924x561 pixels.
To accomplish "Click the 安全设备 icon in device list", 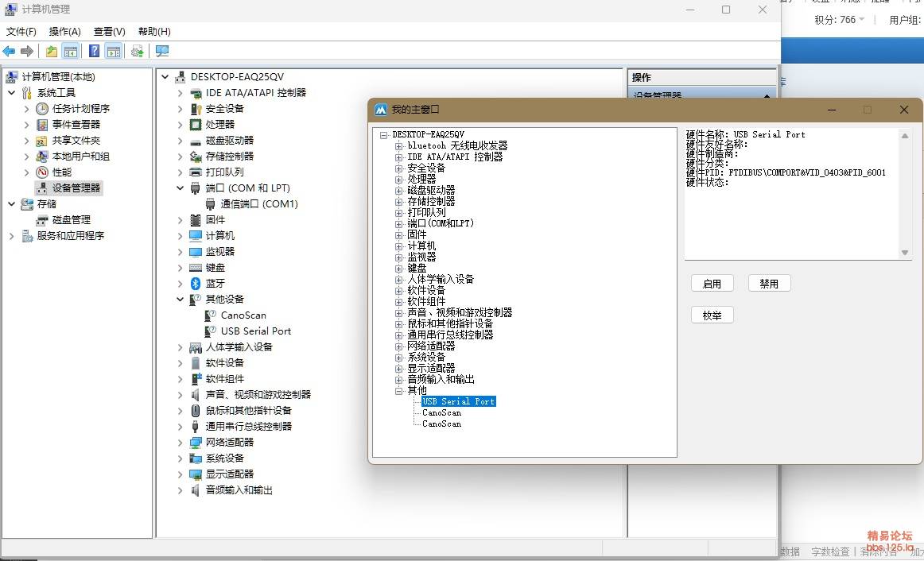I will click(x=196, y=108).
